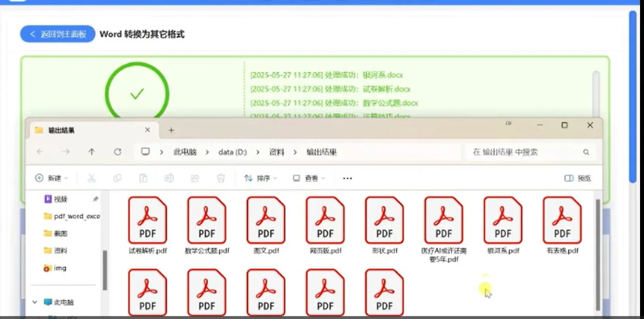Select the 网页版.pdf file
The width and height of the screenshot is (644, 319).
tap(325, 225)
